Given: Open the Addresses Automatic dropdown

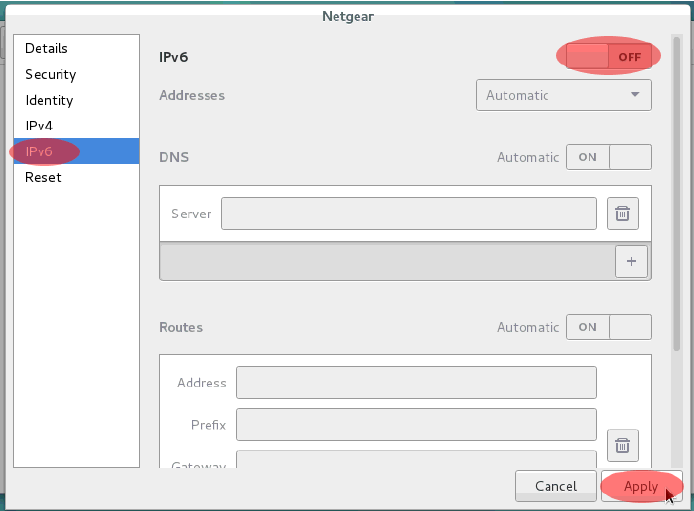Looking at the screenshot, I should tap(563, 95).
